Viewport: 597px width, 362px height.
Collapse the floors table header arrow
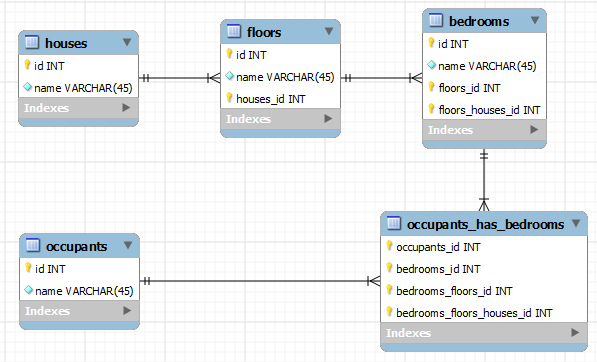(329, 31)
